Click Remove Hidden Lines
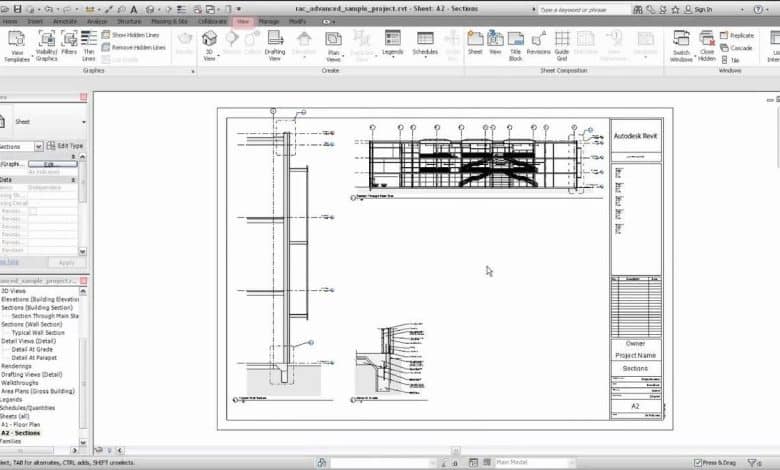Screen dimensions: 780x470 pyautogui.click(x=134, y=47)
